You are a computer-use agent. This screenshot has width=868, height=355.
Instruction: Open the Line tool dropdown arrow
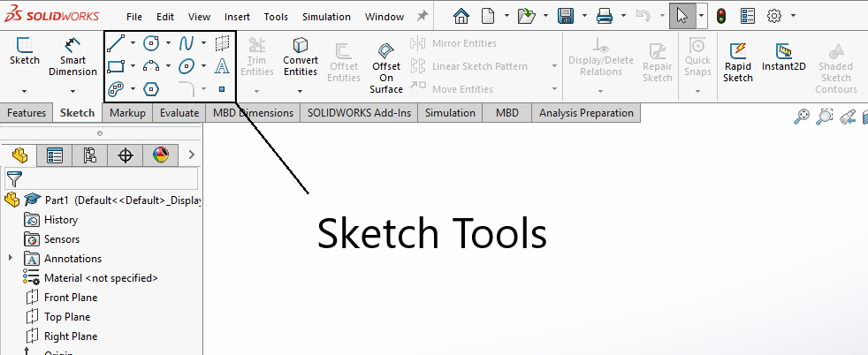pos(133,42)
